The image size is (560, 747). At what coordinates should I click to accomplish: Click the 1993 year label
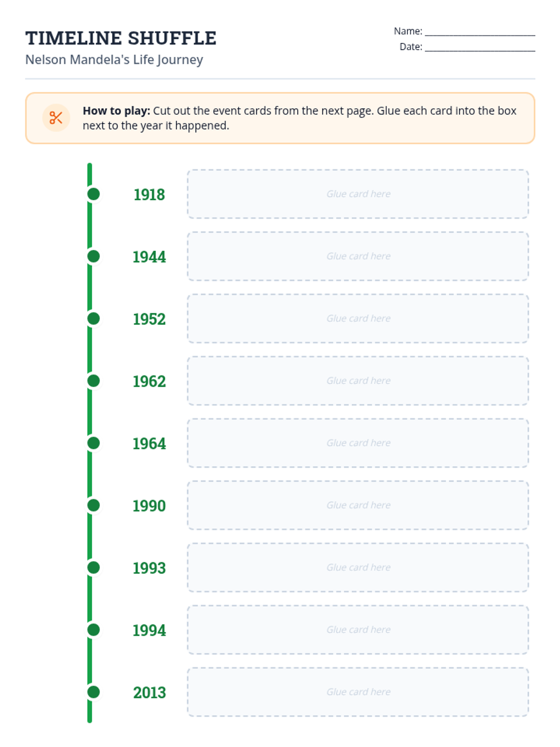[149, 568]
